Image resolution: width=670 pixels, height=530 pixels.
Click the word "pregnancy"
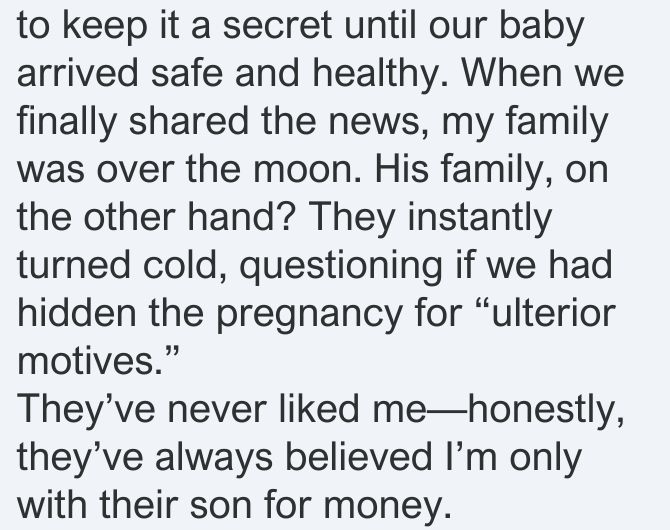tap(309, 315)
